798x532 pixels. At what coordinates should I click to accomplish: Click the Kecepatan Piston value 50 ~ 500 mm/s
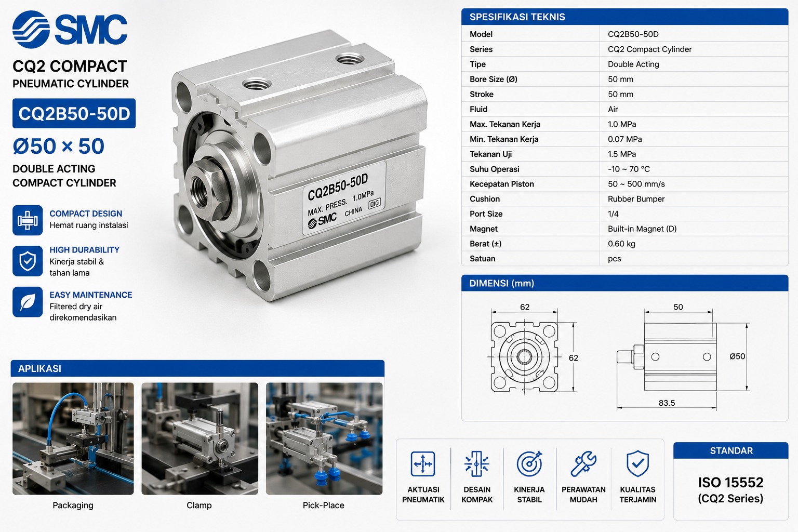(x=636, y=184)
